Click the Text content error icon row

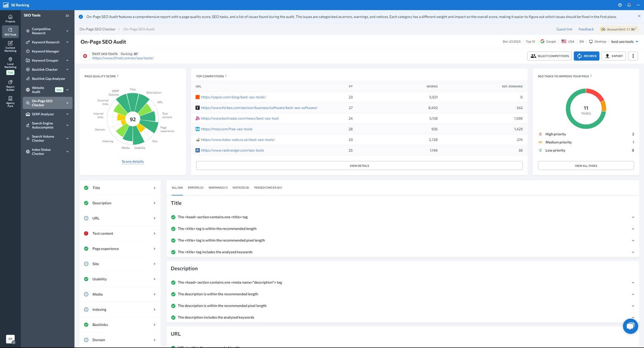(x=120, y=234)
